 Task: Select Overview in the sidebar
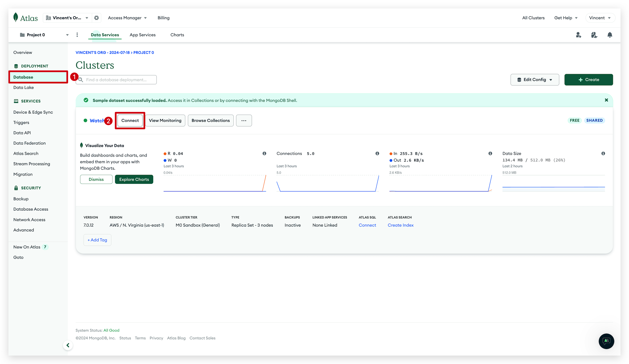(23, 52)
